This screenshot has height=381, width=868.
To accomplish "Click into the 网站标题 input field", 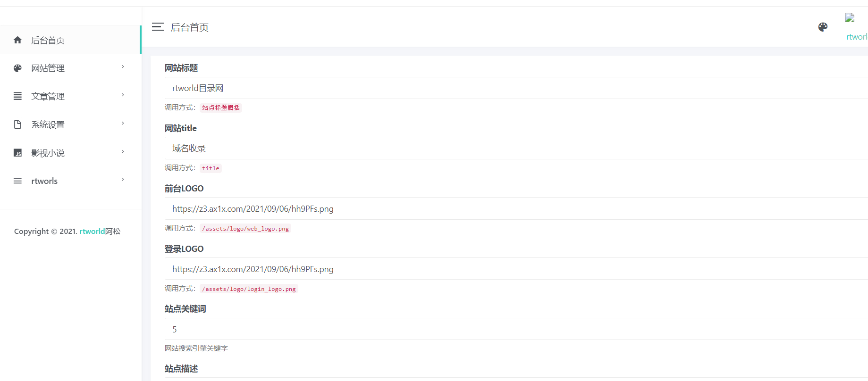I will coord(516,88).
